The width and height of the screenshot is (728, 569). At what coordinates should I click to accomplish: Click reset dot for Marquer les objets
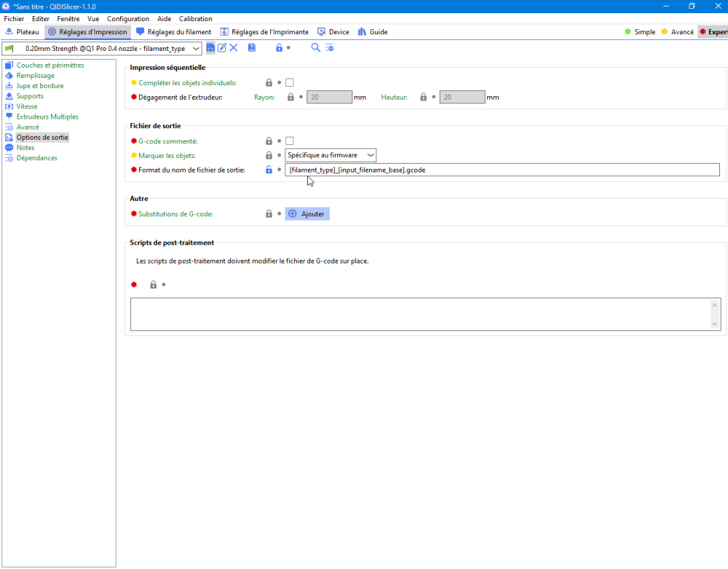tap(279, 156)
